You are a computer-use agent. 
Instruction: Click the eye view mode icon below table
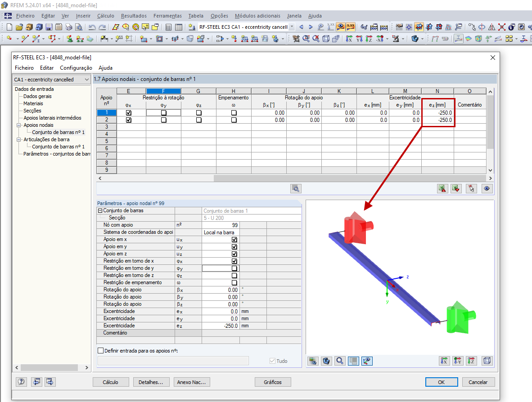point(487,189)
